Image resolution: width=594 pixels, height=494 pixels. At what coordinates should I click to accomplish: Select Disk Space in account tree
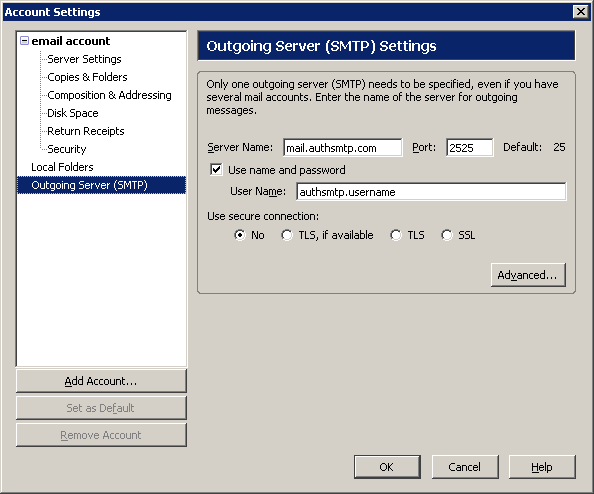(x=73, y=113)
